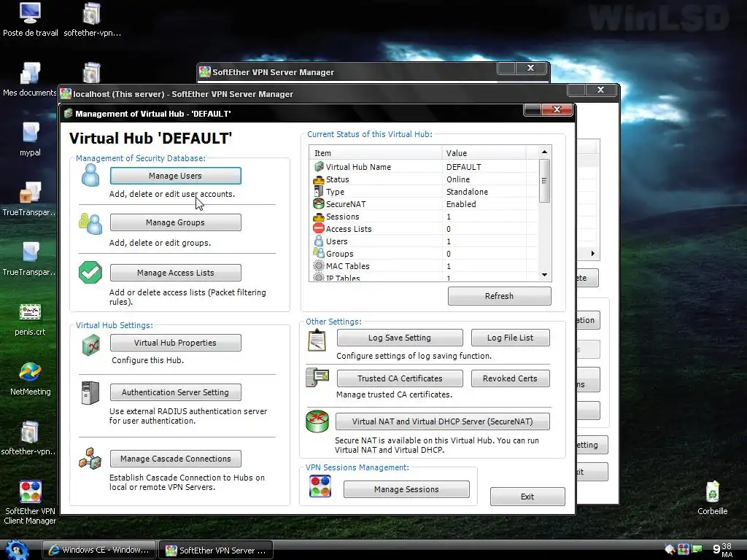Click the status list scroll down arrow
Viewport: 747px width, 560px height.
(544, 275)
